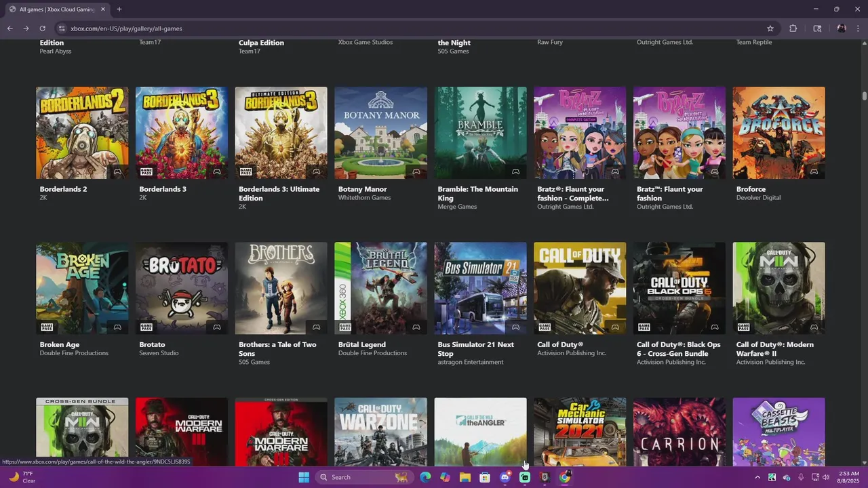Click controller icon on Bramble: The Mountain King cover
The height and width of the screenshot is (488, 868).
pos(515,172)
